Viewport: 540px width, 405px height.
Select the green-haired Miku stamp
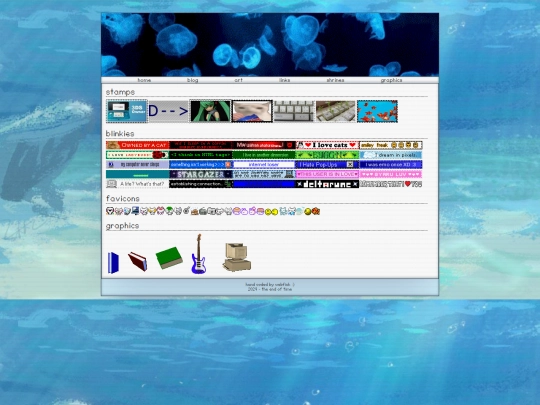pyautogui.click(x=210, y=111)
